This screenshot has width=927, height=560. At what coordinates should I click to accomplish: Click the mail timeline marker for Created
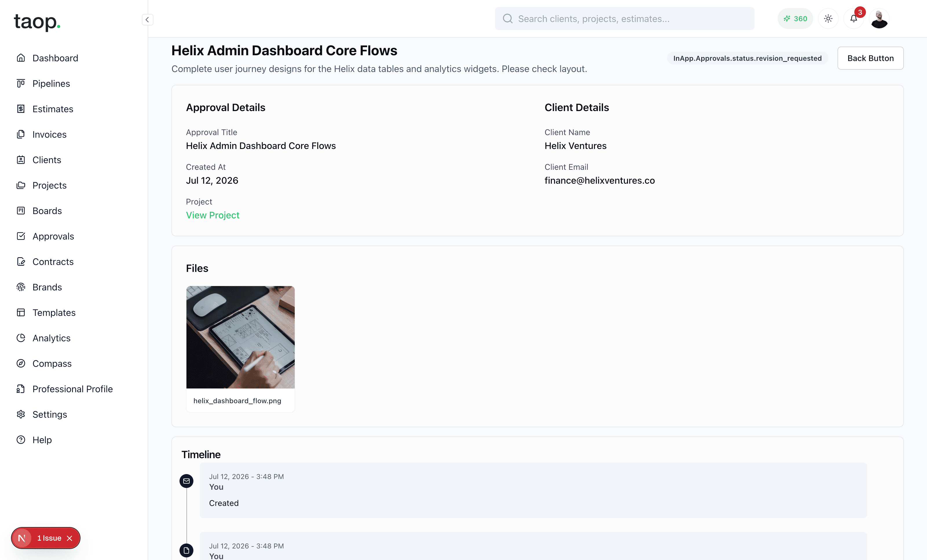tap(186, 481)
